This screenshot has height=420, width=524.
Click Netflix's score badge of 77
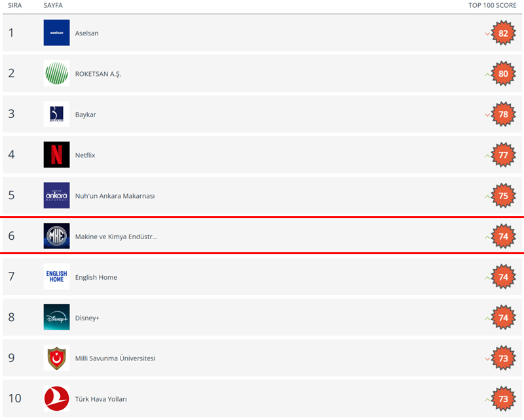pyautogui.click(x=503, y=155)
